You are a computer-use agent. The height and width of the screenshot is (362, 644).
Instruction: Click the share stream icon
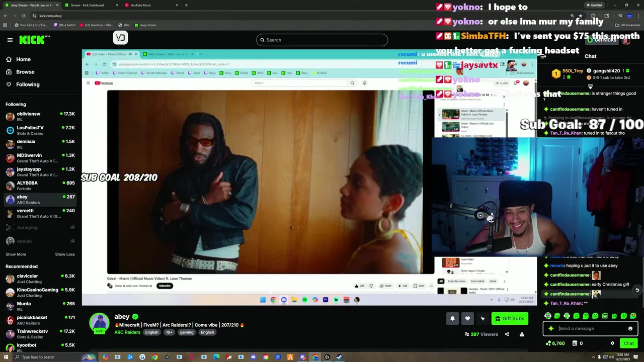click(507, 334)
